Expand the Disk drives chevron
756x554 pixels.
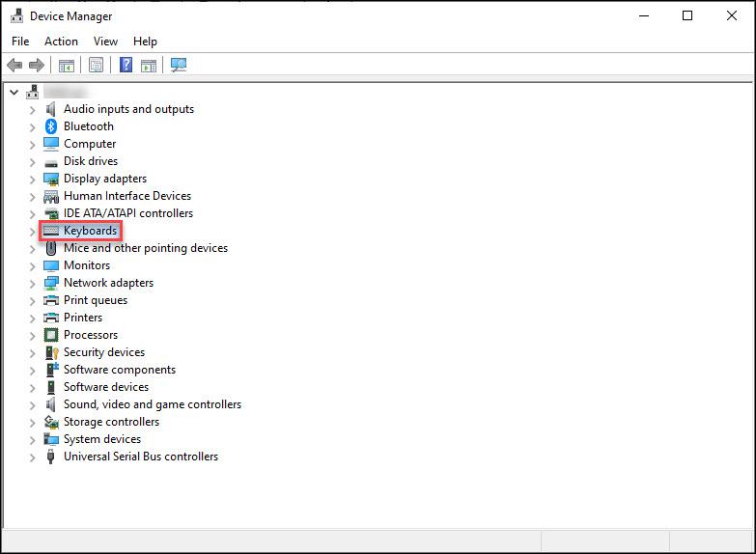[32, 162]
